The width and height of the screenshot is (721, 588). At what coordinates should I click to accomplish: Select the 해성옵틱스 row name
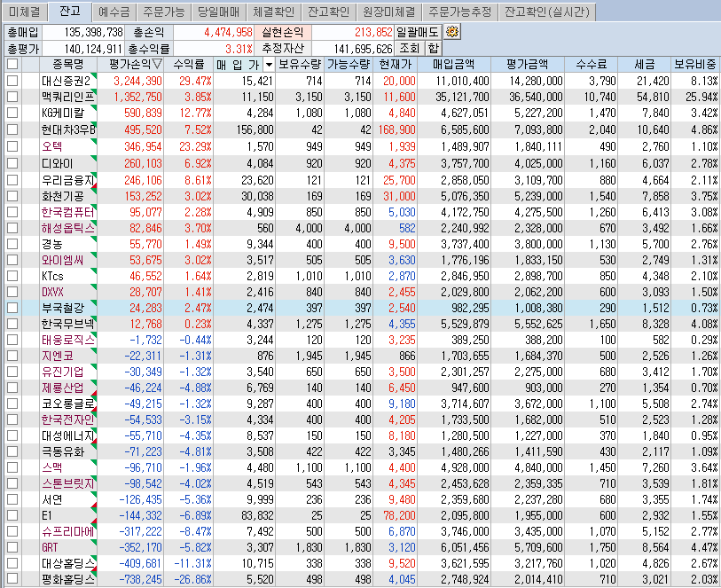pos(67,228)
